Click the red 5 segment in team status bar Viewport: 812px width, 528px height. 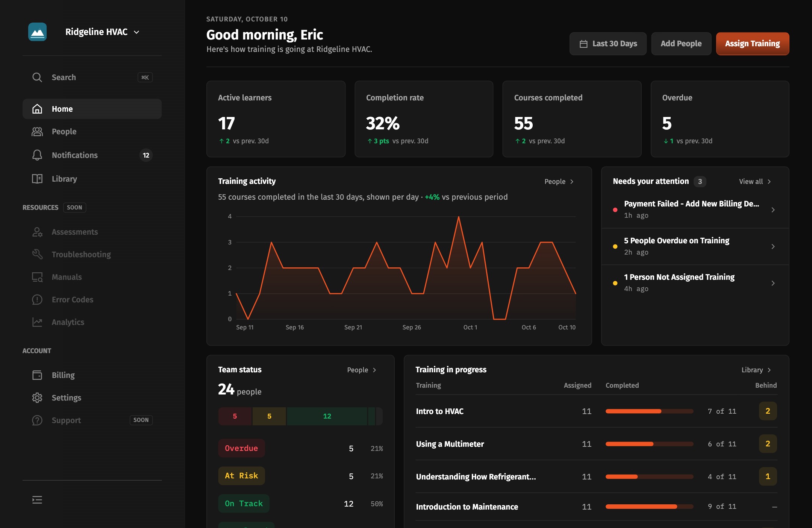click(235, 416)
